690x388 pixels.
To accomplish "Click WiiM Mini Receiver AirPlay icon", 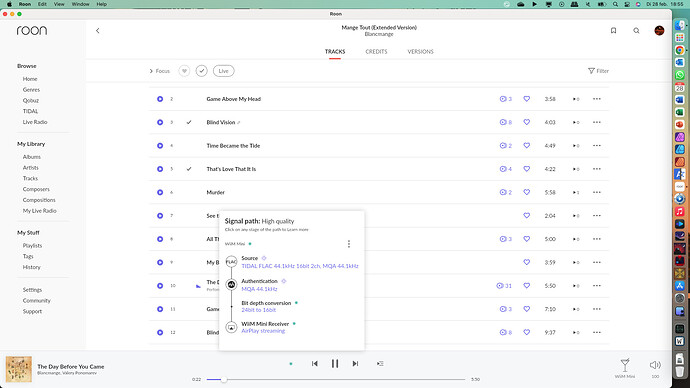I will coord(231,327).
